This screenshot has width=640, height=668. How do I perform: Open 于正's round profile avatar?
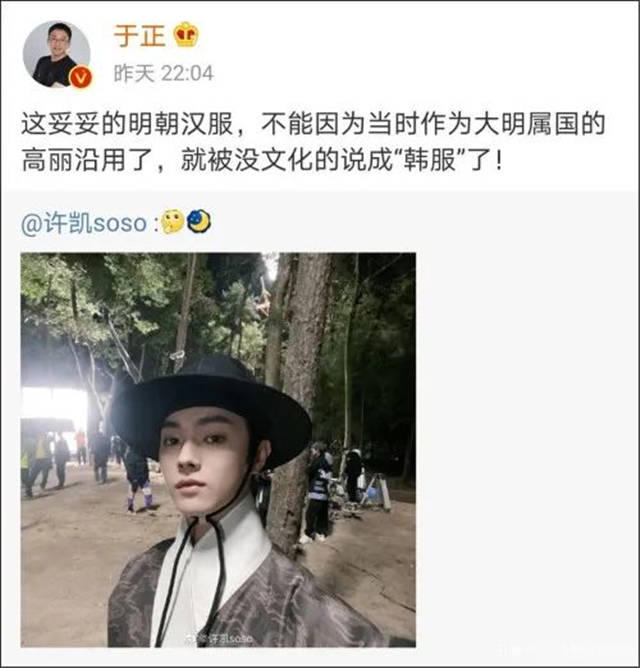57,54
